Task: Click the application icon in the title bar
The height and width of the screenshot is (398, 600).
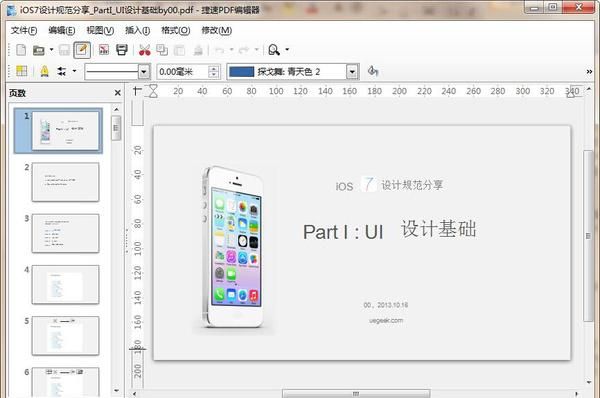Action: click(x=12, y=9)
